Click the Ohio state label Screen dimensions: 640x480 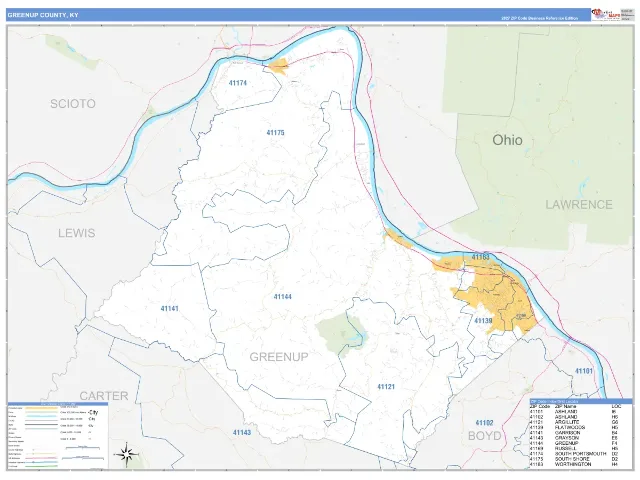(x=507, y=140)
